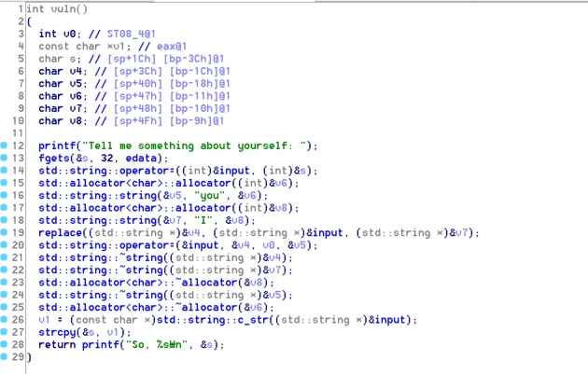Click the blue dot beside line 13
This screenshot has width=588, height=374.
pos(4,158)
